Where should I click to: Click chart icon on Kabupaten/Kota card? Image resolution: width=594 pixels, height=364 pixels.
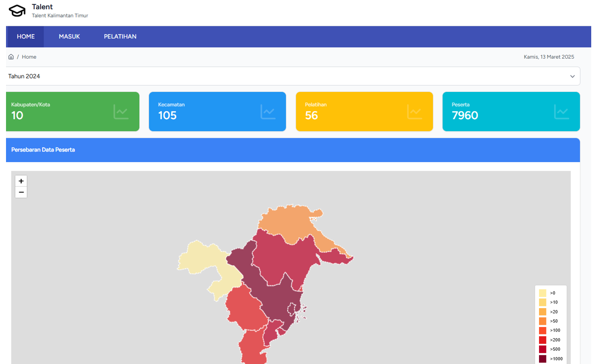[121, 112]
